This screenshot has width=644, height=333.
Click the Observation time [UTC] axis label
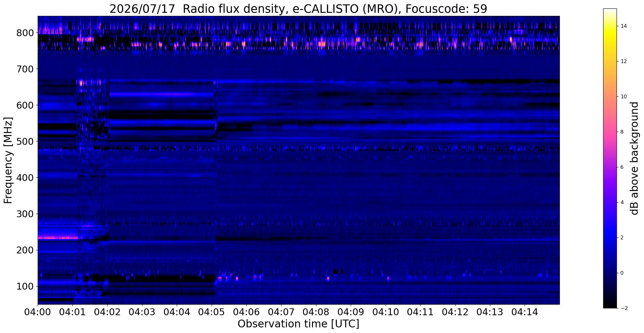coord(298,324)
